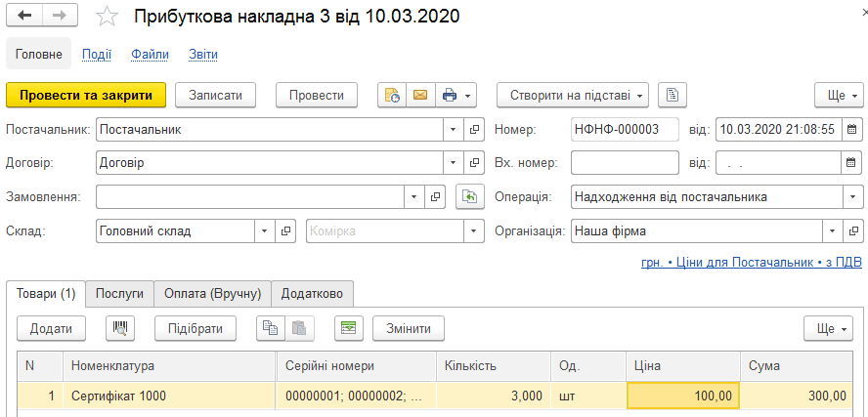This screenshot has width=868, height=417.
Task: Open Договір record with open-form icon
Action: pos(474,163)
